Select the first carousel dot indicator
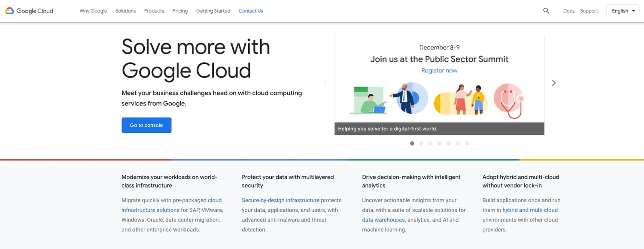The width and height of the screenshot is (644, 249). [x=412, y=144]
